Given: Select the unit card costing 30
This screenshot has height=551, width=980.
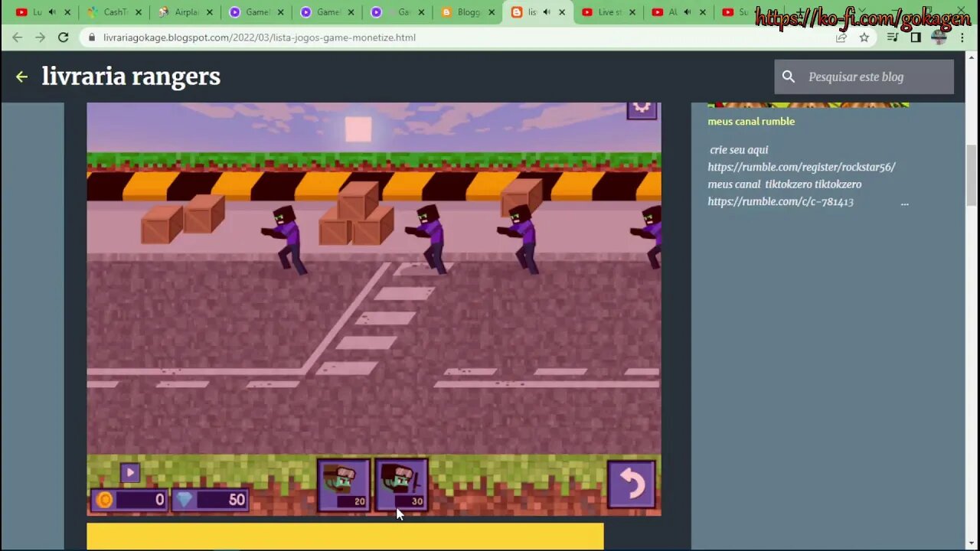Looking at the screenshot, I should pyautogui.click(x=401, y=484).
